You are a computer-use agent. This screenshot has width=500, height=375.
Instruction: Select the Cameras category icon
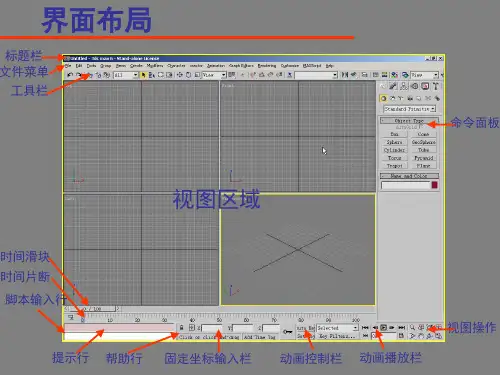(x=410, y=98)
